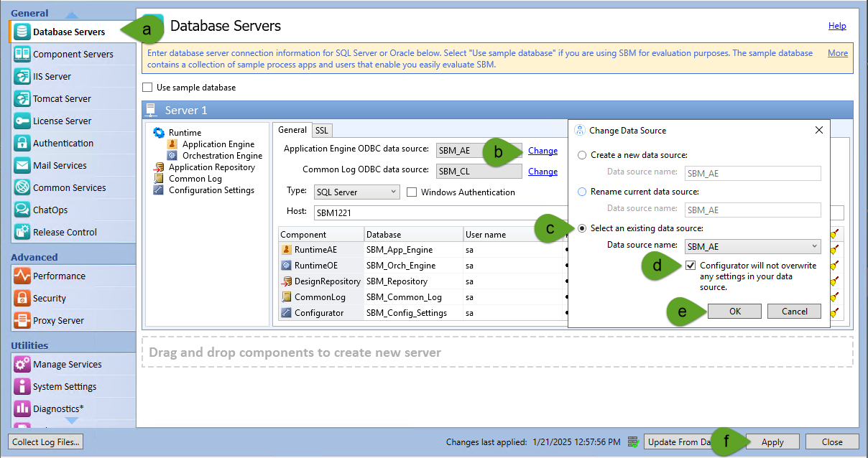
Task: Click the SBM_Orch_Engine database cell
Action: click(x=414, y=266)
